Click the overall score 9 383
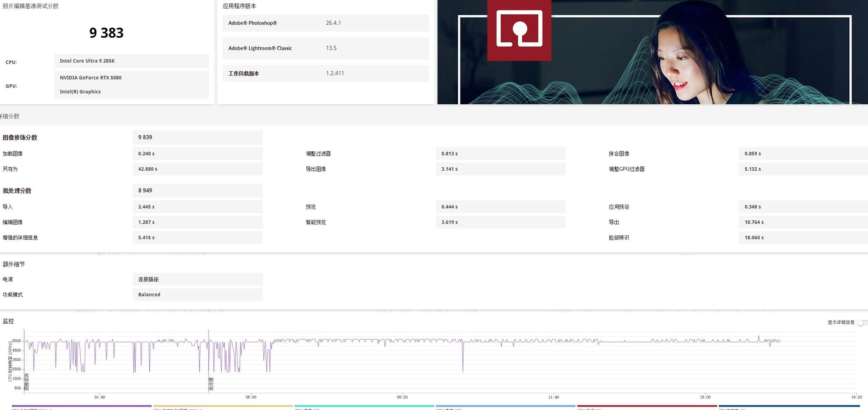This screenshot has height=410, width=868. point(106,33)
